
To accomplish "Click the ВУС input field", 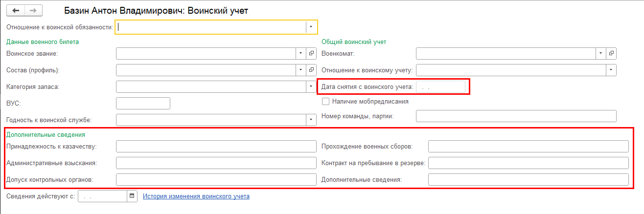I will [143, 103].
